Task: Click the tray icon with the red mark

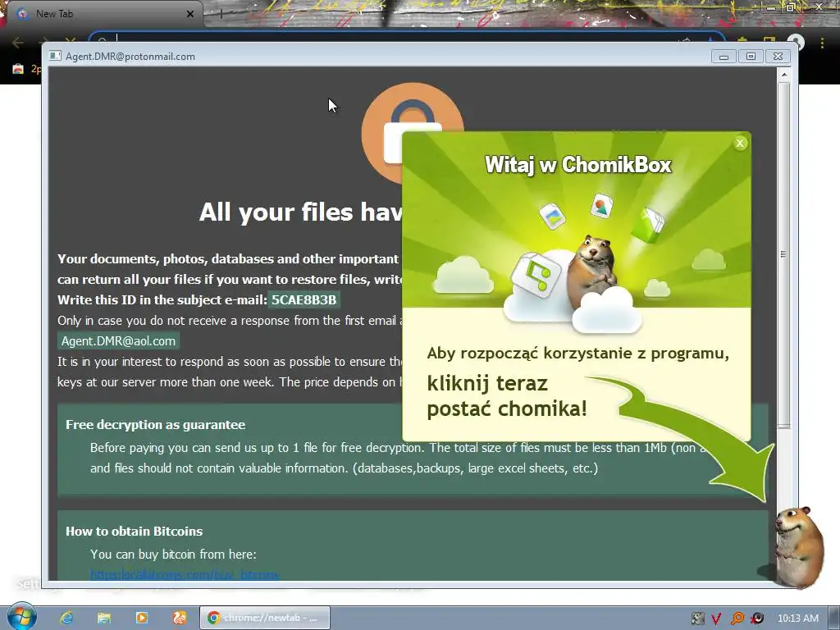Action: [756, 619]
